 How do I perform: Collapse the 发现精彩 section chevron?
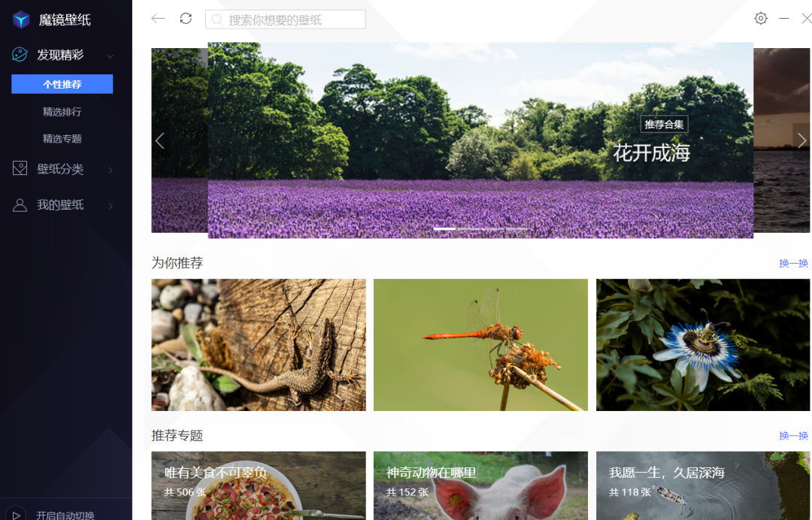pyautogui.click(x=110, y=56)
